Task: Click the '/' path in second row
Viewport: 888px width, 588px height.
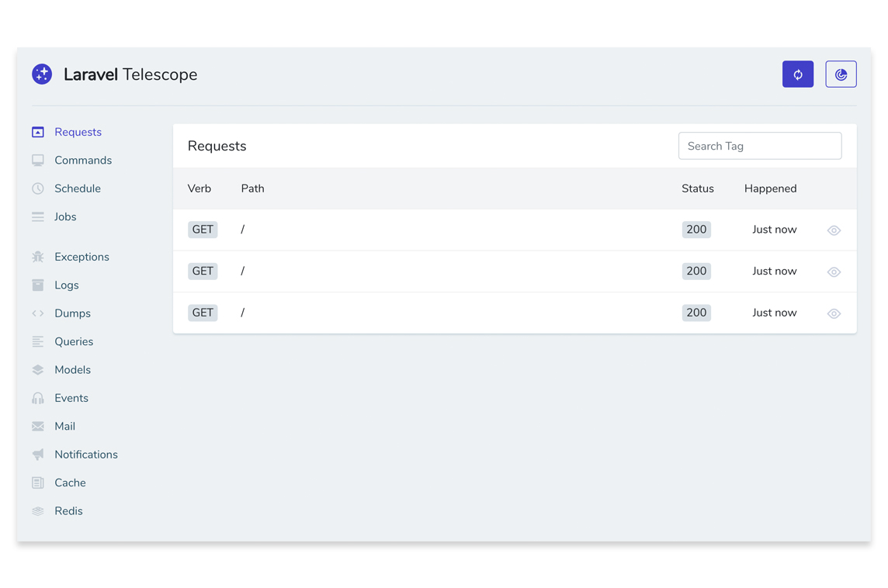Action: 242,271
